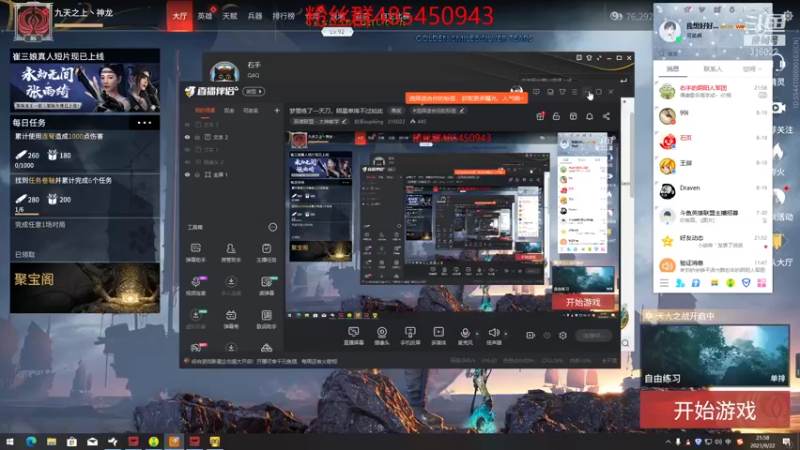
Task: Switch to 联系人 tab in QQ
Action: pyautogui.click(x=713, y=69)
